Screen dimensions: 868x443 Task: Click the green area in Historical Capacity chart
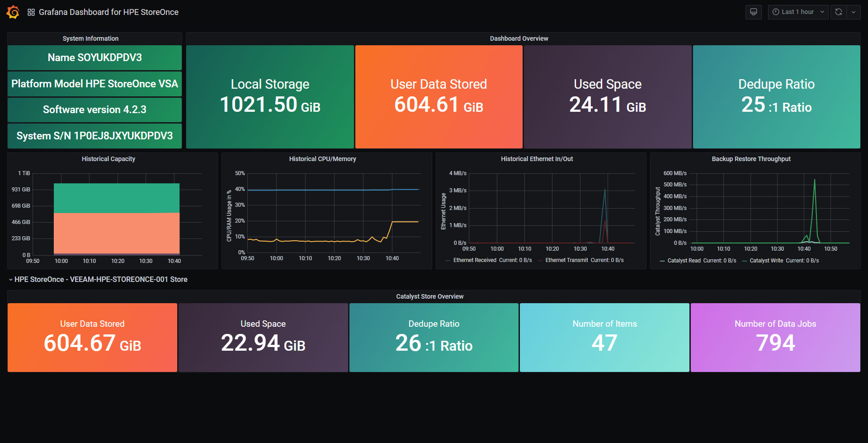coord(117,198)
